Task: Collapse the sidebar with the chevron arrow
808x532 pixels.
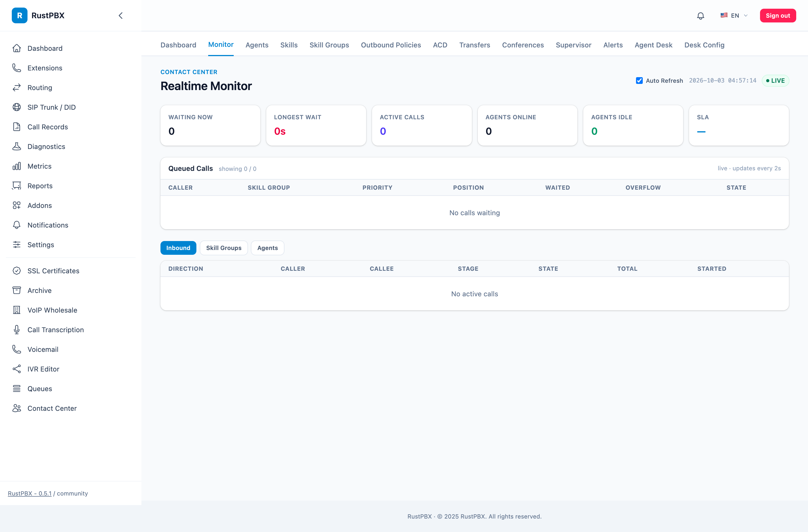Action: click(x=121, y=16)
